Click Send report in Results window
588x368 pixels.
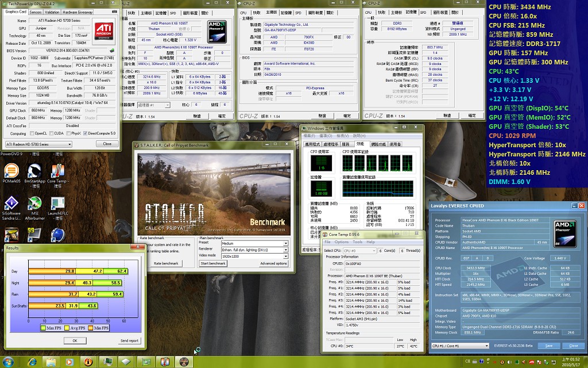(129, 340)
